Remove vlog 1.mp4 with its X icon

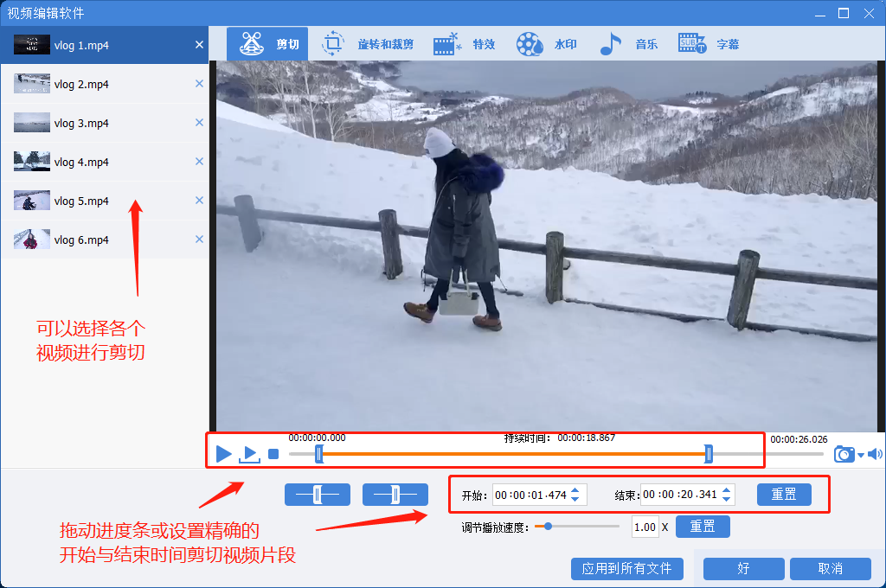pos(199,45)
